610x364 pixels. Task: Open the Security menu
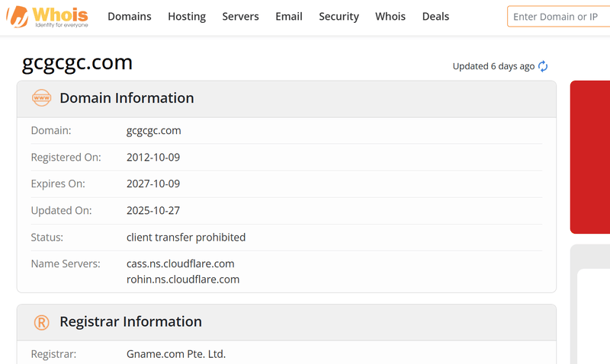pos(339,17)
